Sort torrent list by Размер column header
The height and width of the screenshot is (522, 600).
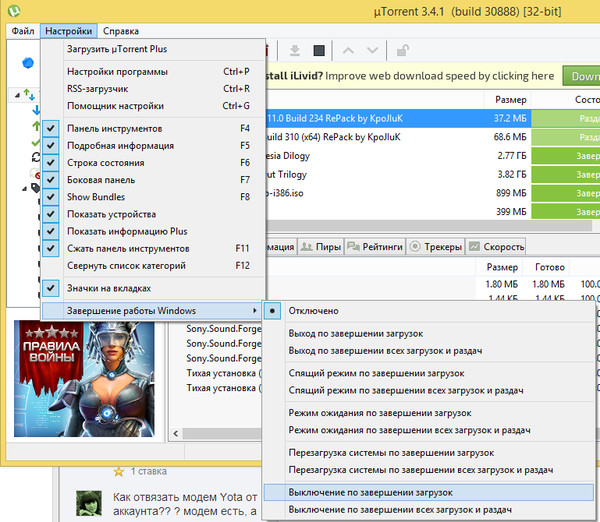click(510, 100)
